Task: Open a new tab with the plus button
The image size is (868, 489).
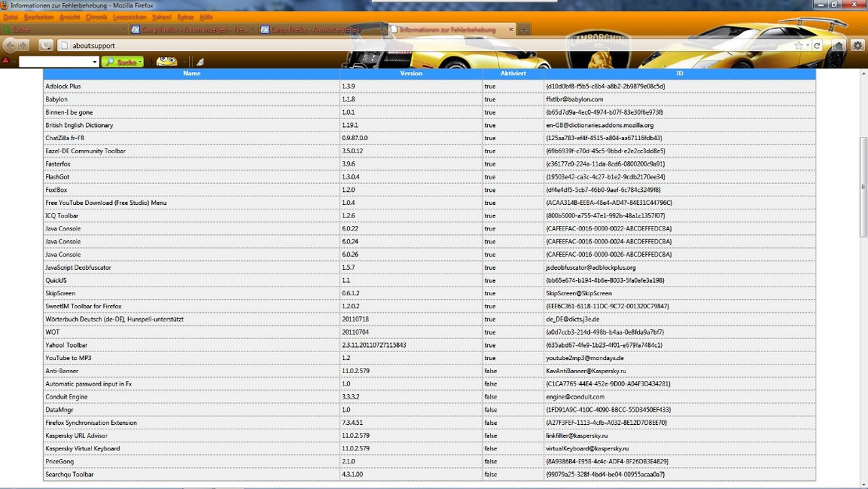Action: [x=524, y=29]
